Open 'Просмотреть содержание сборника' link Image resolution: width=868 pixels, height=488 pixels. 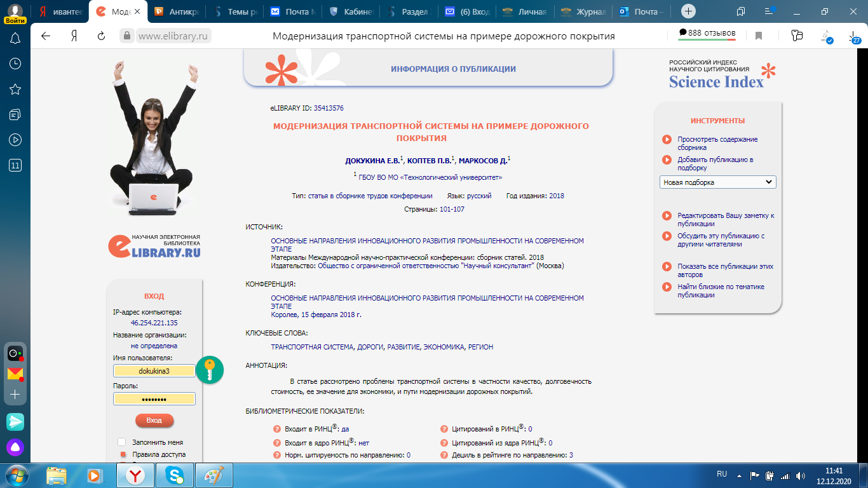point(717,143)
